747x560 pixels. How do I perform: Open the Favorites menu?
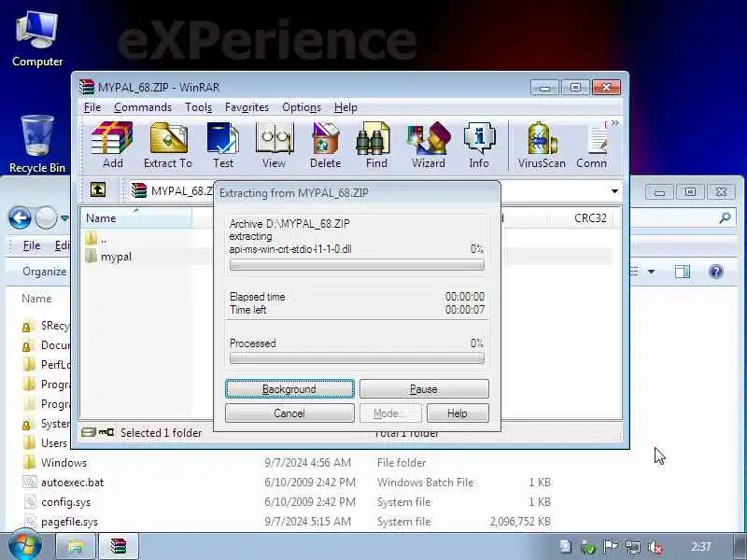click(247, 107)
